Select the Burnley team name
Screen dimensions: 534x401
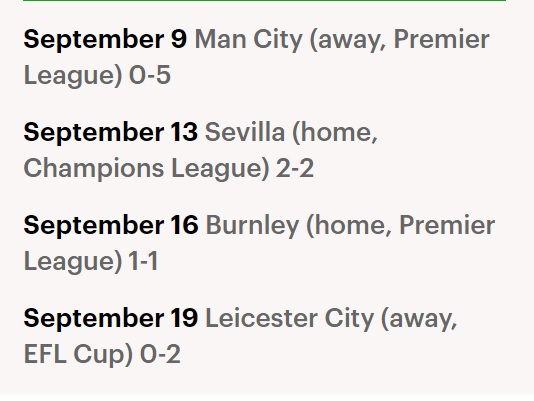[x=252, y=226]
